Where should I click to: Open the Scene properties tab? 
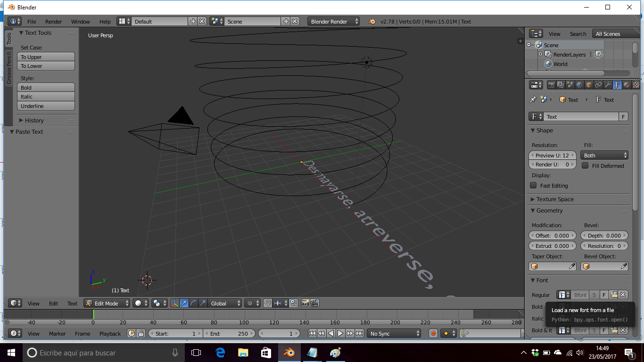570,85
